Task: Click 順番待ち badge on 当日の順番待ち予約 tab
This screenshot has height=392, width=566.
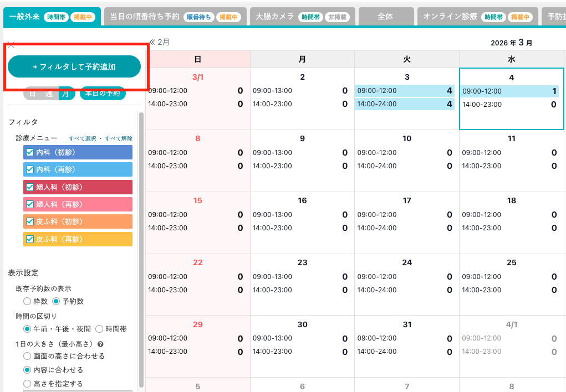Action: click(x=198, y=17)
